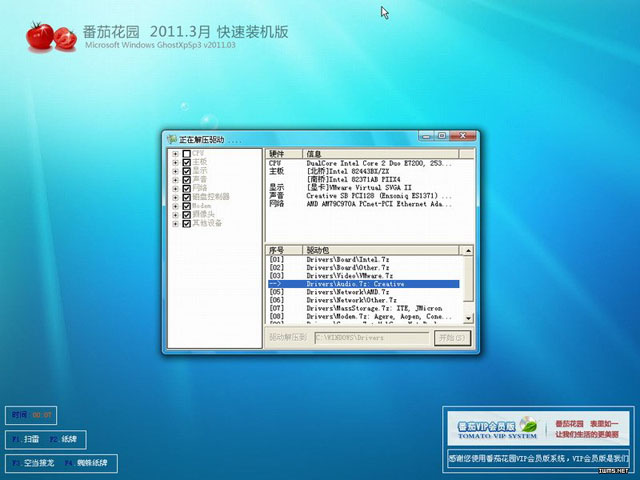
Task: Expand the 网络 tree node
Action: point(175,189)
